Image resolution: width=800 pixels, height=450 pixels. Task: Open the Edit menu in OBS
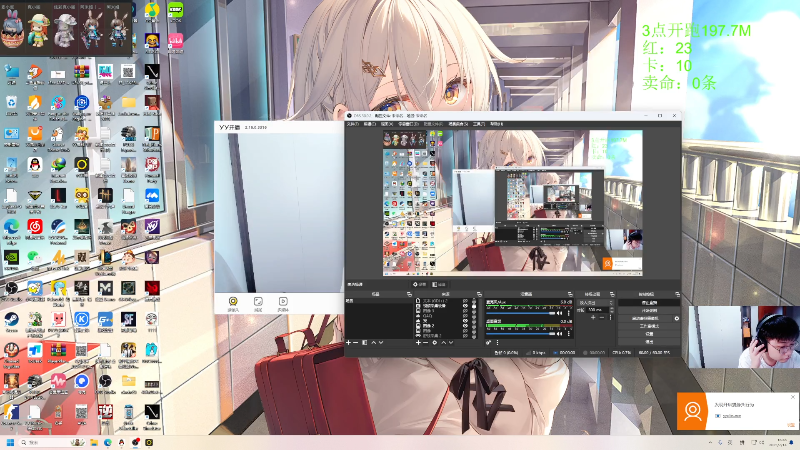tap(370, 124)
